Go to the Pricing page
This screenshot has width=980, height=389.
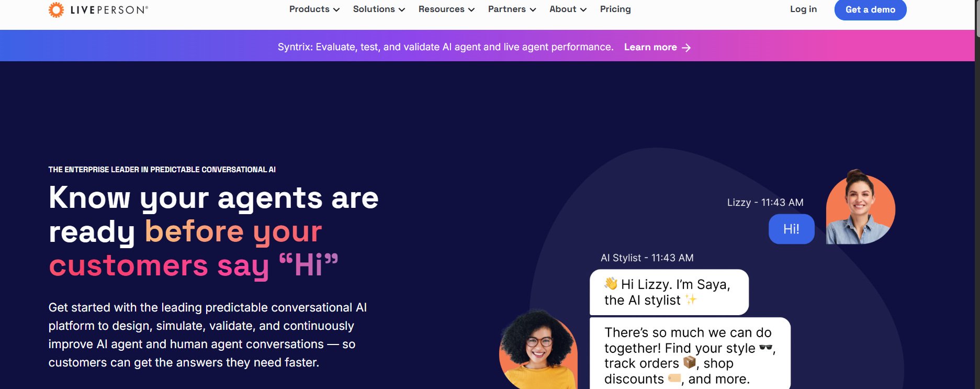tap(615, 9)
